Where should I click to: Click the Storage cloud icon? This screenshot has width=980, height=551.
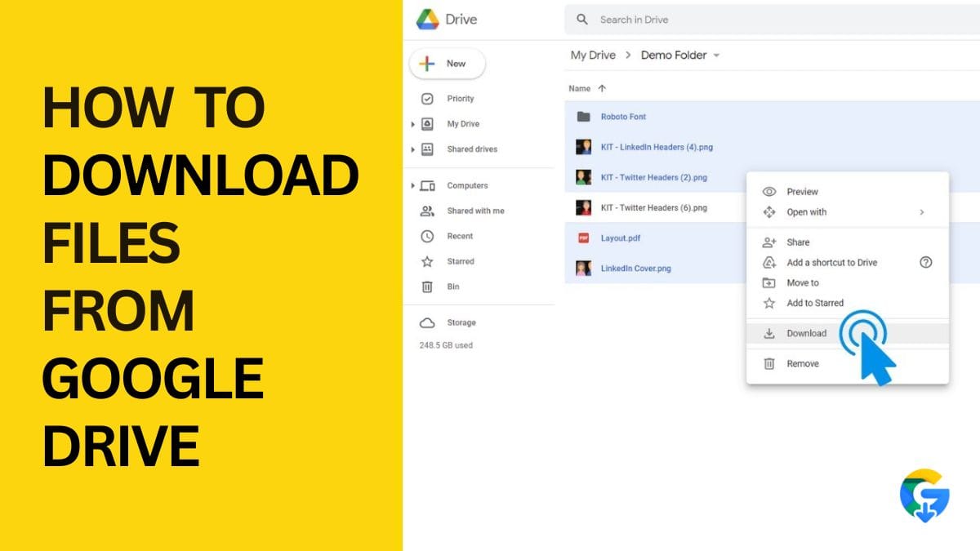(428, 322)
